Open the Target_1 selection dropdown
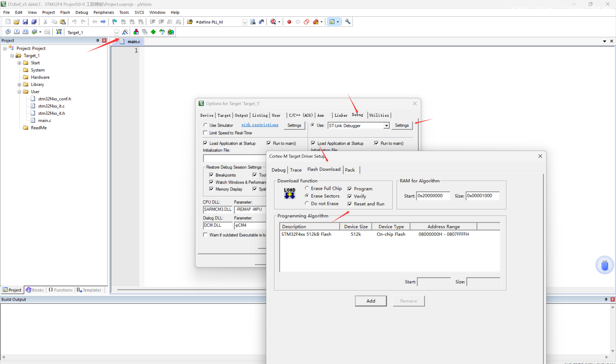 coord(116,32)
